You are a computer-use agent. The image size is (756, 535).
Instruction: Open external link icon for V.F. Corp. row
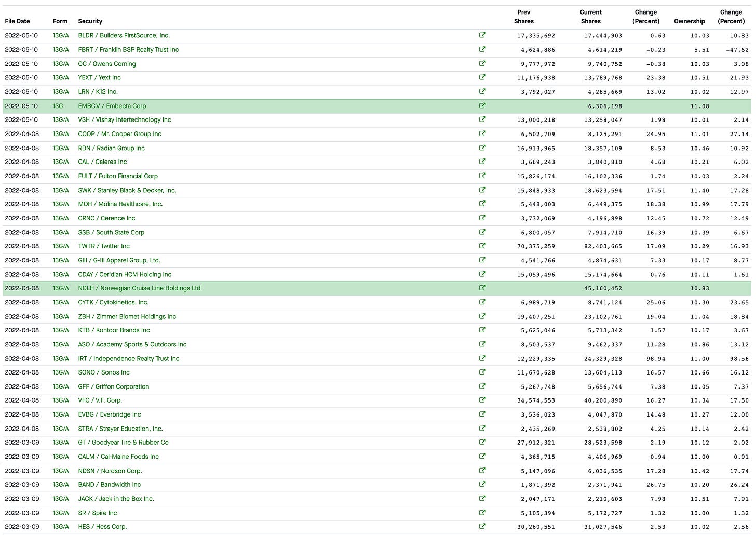(482, 400)
